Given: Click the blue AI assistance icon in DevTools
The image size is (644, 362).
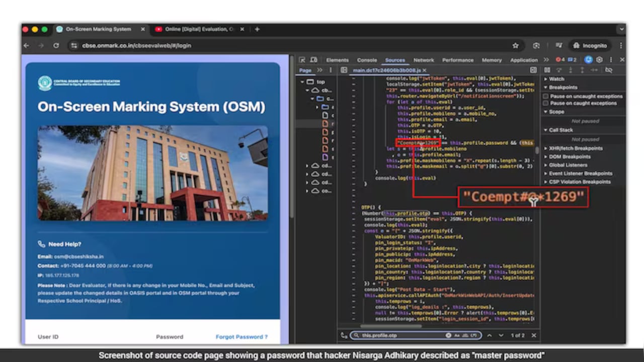Looking at the screenshot, I should click(588, 60).
